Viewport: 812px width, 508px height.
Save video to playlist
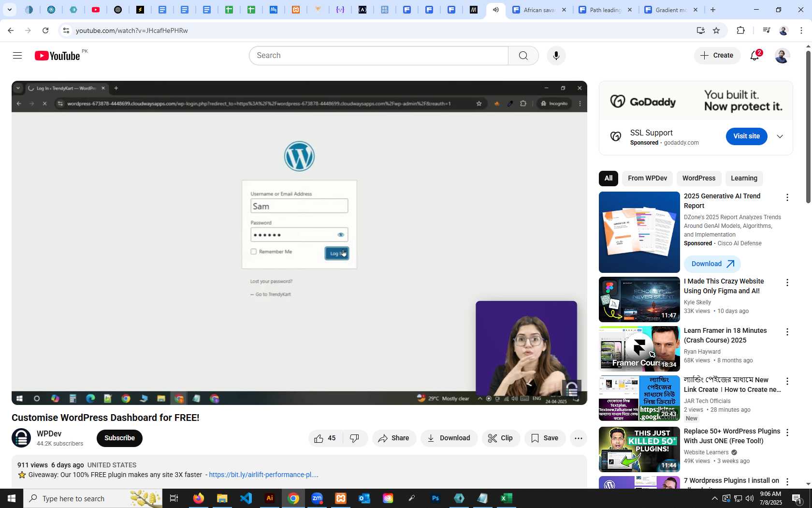coord(545,438)
